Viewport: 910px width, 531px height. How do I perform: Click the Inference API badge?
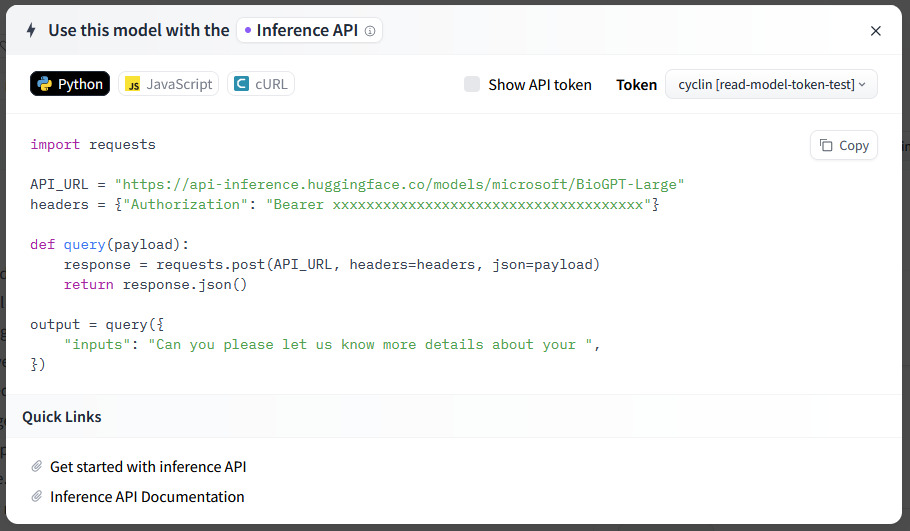coord(309,30)
